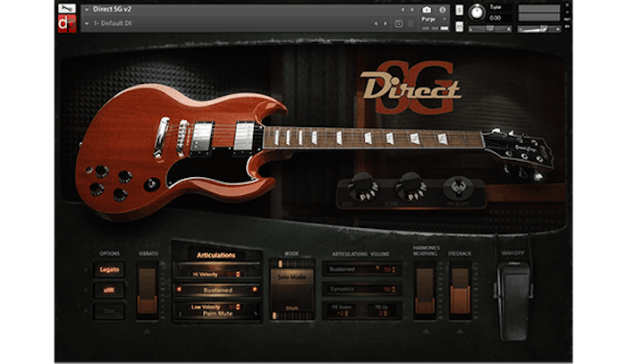Select the Articulations tab header

[x=216, y=255]
